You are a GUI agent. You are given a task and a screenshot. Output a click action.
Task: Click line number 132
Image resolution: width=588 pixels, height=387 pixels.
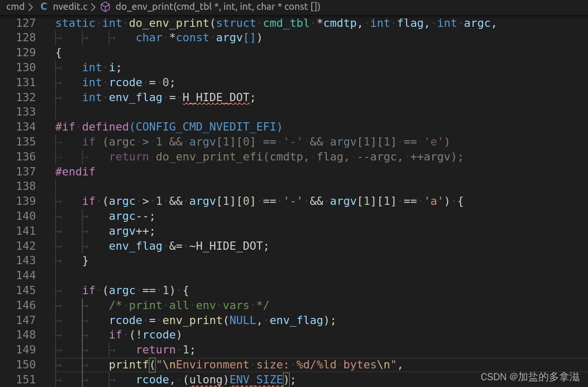click(x=26, y=97)
